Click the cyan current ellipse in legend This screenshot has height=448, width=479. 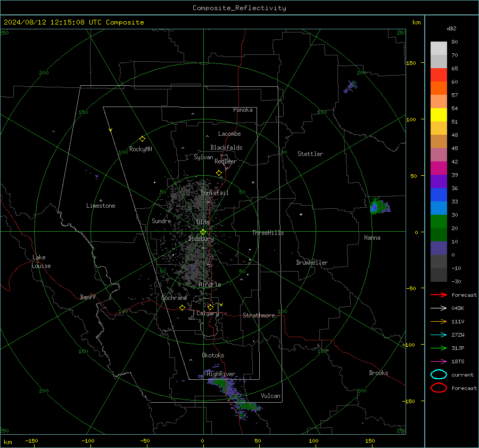pyautogui.click(x=439, y=374)
